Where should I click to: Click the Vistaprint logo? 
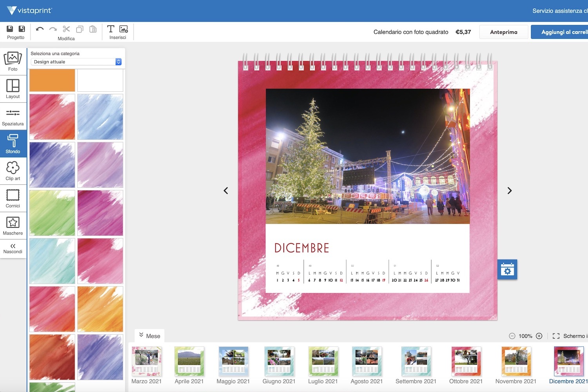point(29,11)
